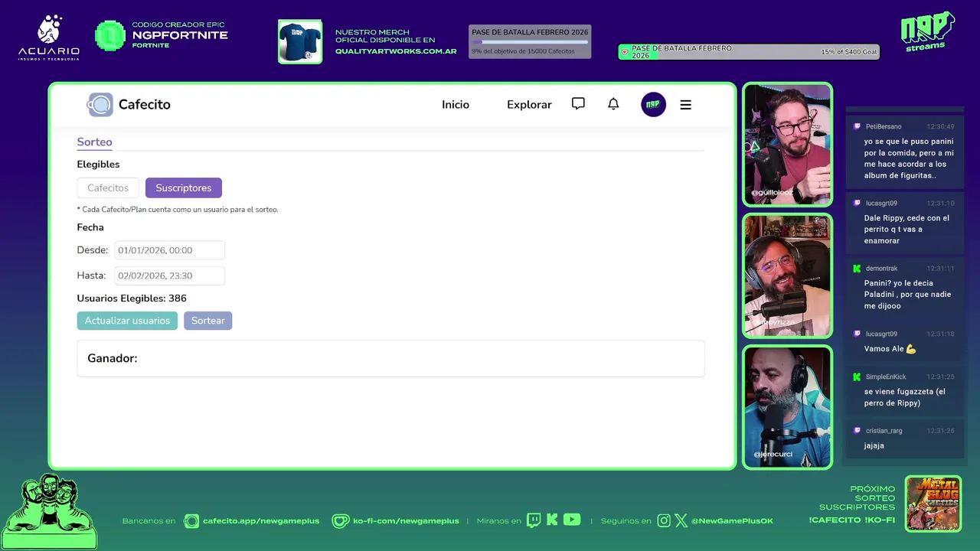Click the 'Usuarios Elegibles: 386' text
The height and width of the screenshot is (551, 980).
[x=132, y=298]
